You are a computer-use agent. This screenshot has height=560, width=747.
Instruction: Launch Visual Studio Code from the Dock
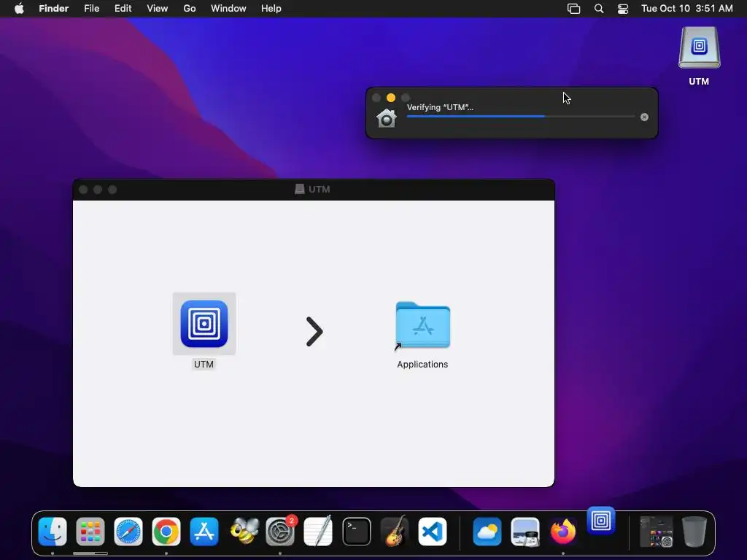[x=433, y=532]
